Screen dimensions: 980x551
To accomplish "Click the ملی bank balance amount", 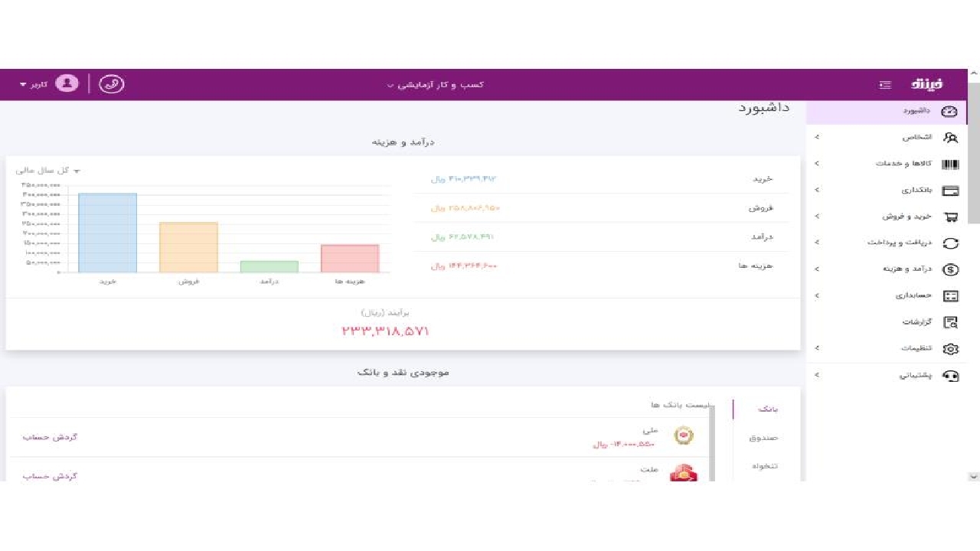I will click(x=625, y=444).
